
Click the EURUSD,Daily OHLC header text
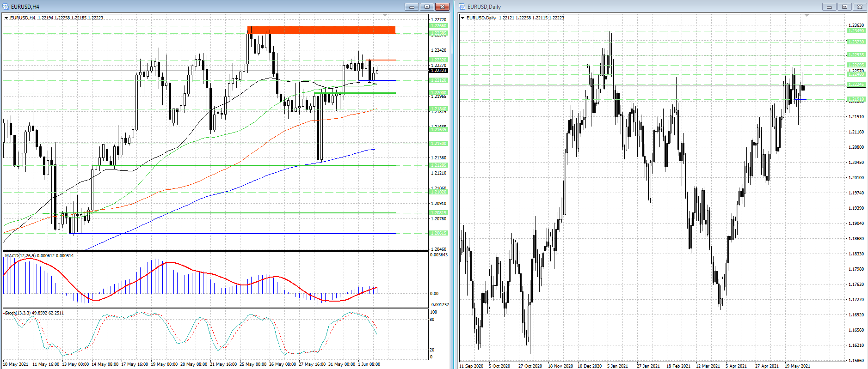point(515,18)
